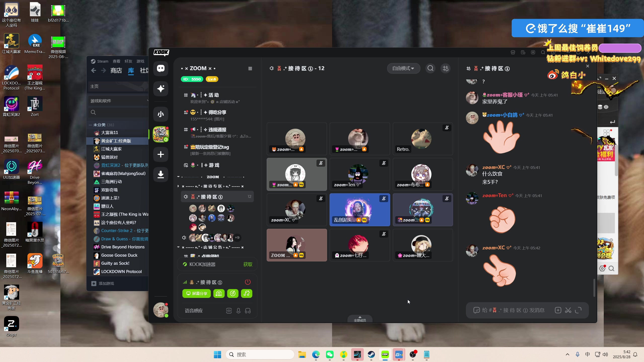Toggle microphone mute in voice panel
The image size is (644, 362).
[x=238, y=311]
